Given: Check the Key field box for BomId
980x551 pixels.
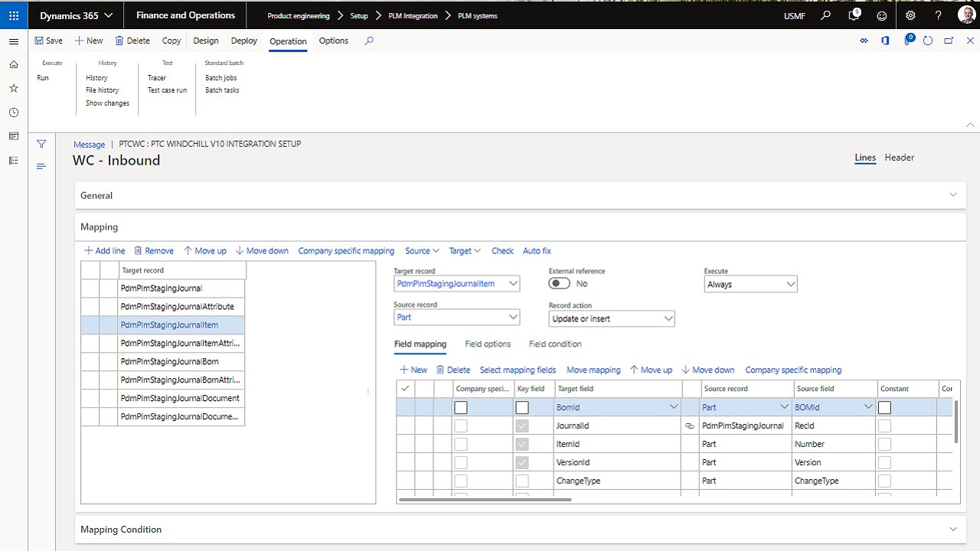Looking at the screenshot, I should click(522, 408).
